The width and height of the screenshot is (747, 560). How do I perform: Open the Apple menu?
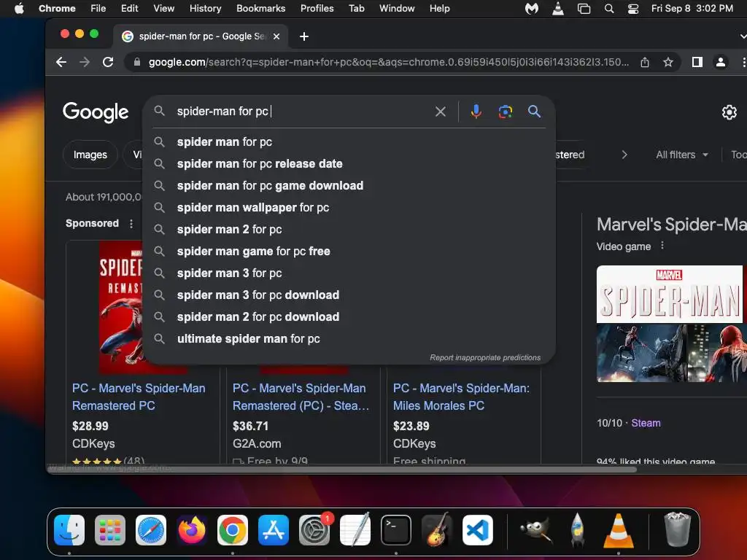[x=19, y=9]
